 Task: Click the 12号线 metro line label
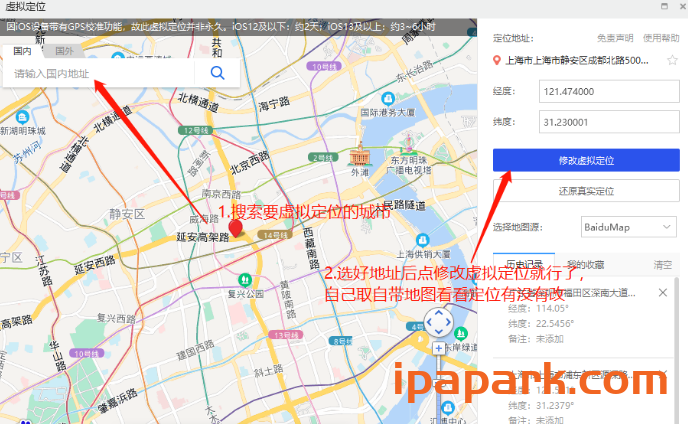click(195, 130)
